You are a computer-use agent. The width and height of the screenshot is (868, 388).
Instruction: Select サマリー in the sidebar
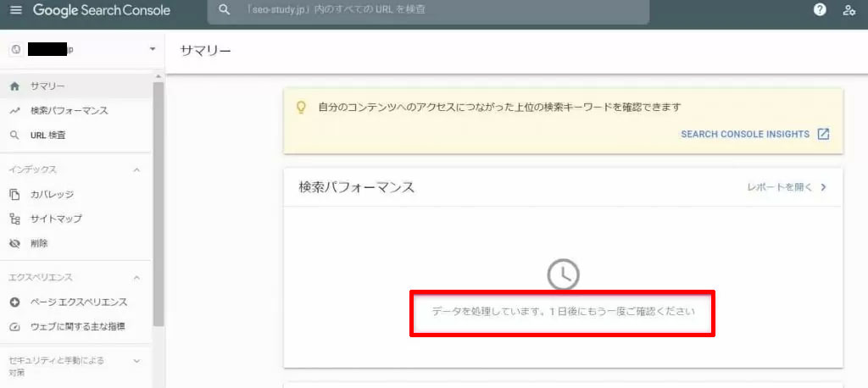click(47, 86)
